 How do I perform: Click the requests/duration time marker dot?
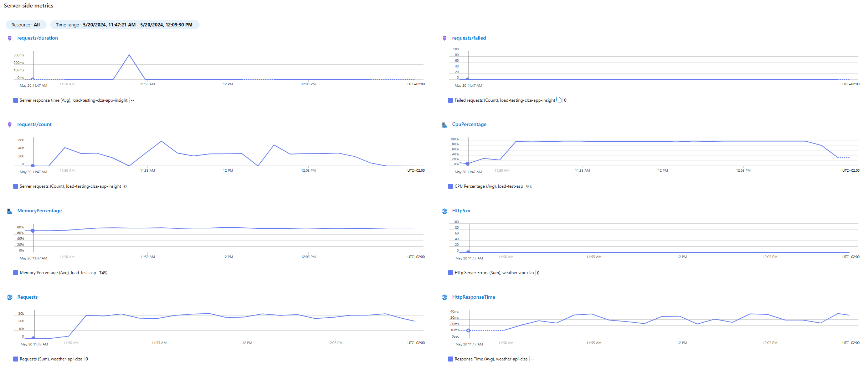[x=33, y=80]
